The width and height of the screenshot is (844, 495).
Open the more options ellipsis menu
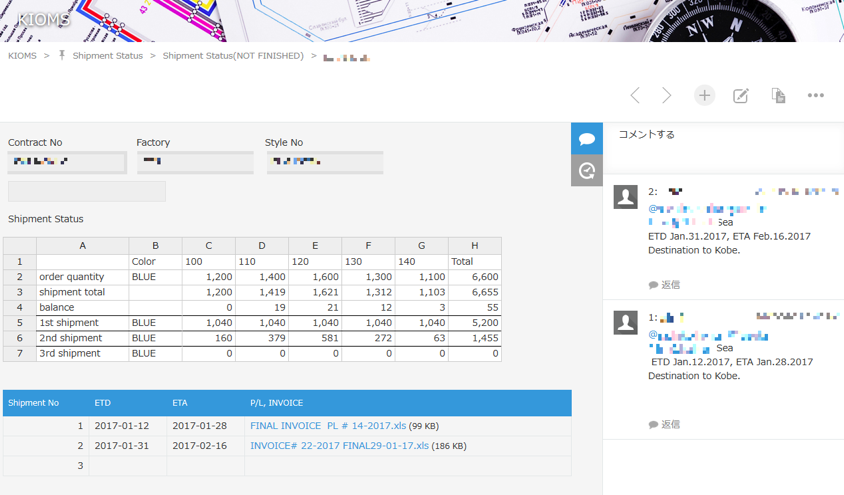tap(815, 95)
